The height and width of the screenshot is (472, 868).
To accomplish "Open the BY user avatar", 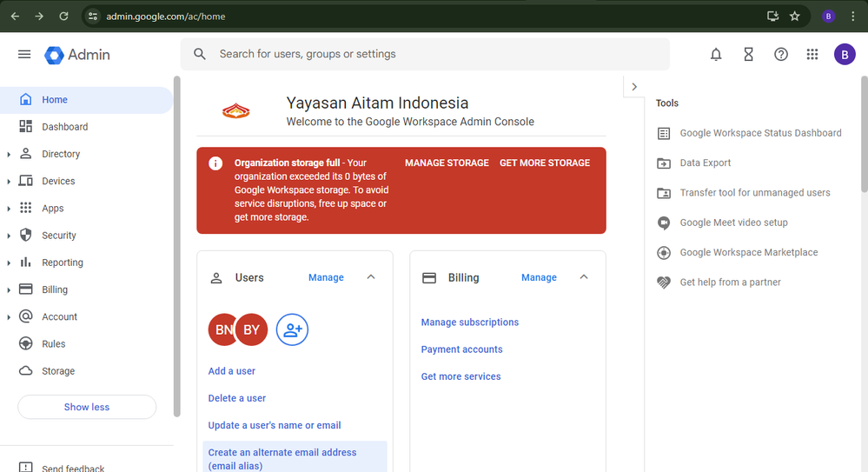I will coord(252,329).
